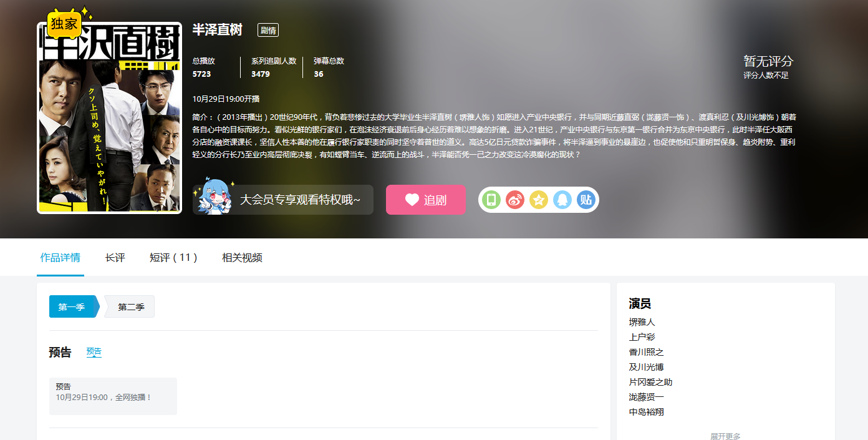Share via QQ penguin icon
The image size is (868, 440).
coord(562,200)
